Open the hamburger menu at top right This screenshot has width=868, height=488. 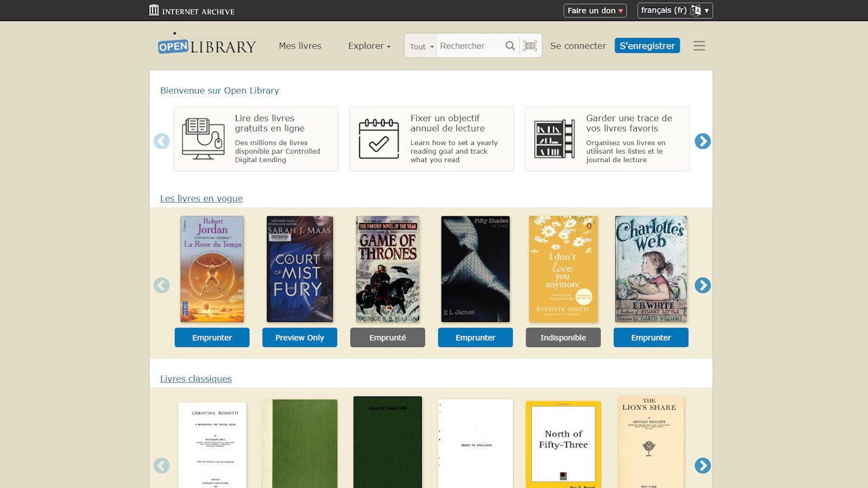699,45
